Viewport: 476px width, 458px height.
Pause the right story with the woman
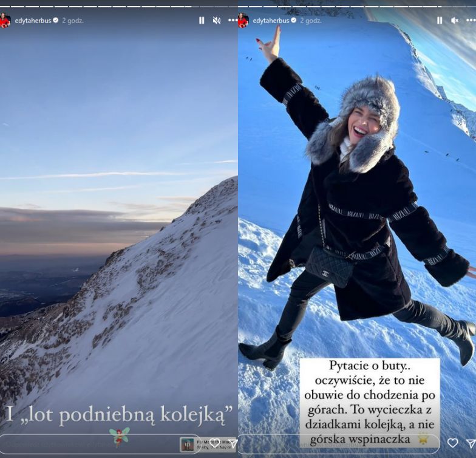point(440,21)
